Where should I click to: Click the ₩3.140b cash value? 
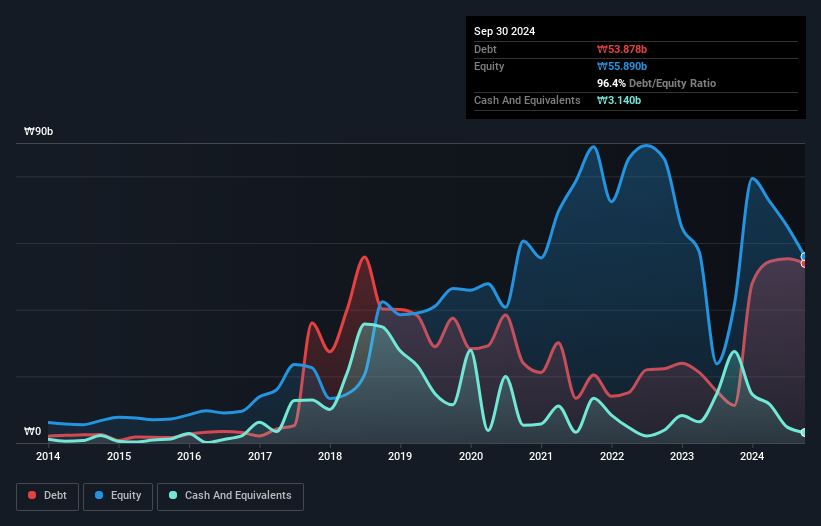(x=619, y=100)
